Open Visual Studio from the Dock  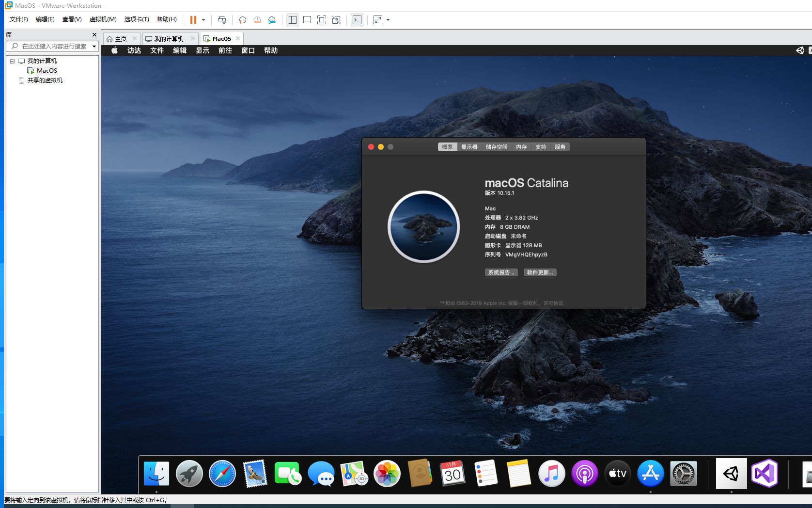pos(765,474)
